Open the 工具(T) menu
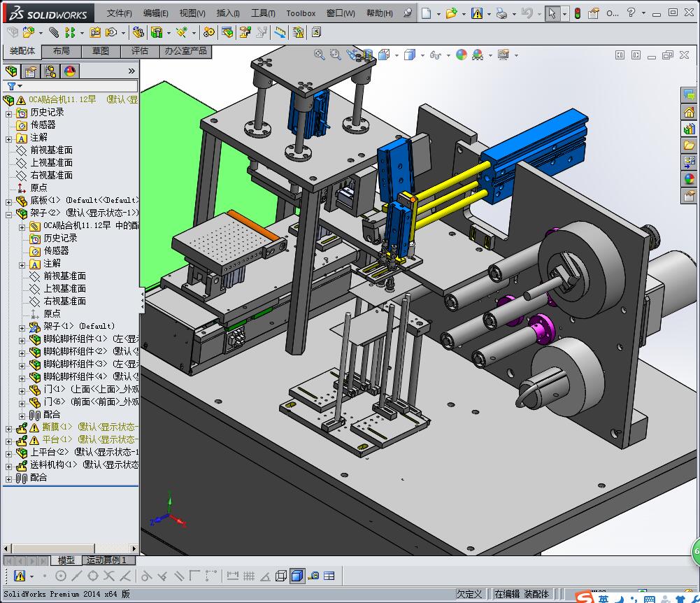 [x=262, y=13]
